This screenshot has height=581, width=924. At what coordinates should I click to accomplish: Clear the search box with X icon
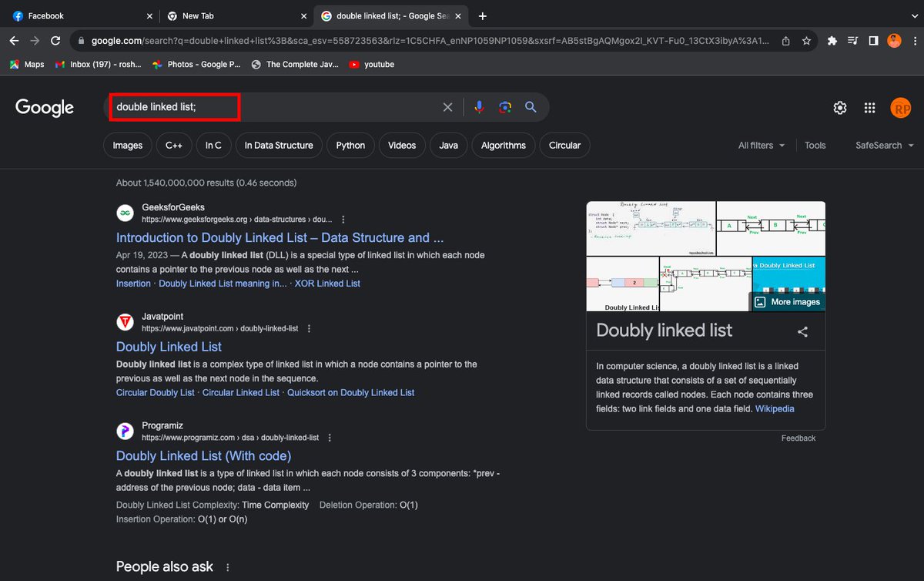click(x=447, y=107)
